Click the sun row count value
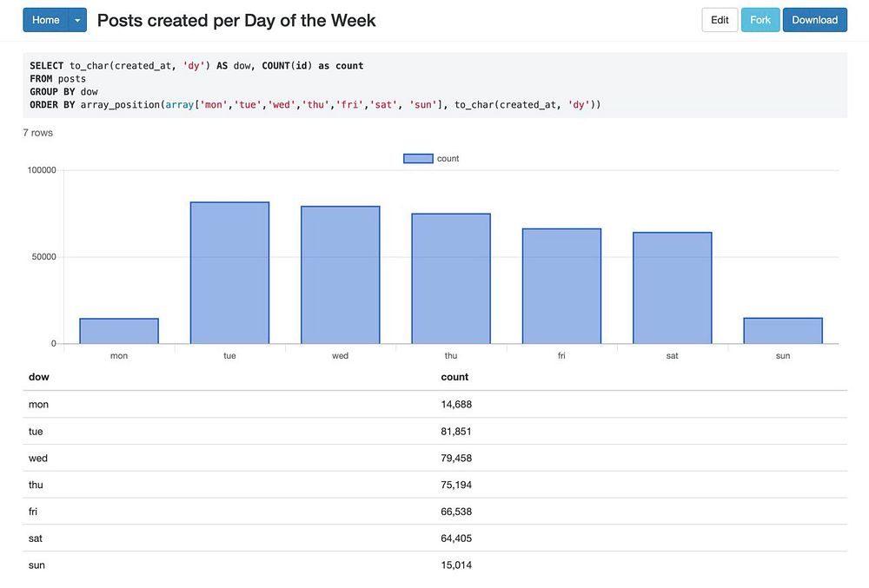Viewport: 869px width, 588px height. 456,565
